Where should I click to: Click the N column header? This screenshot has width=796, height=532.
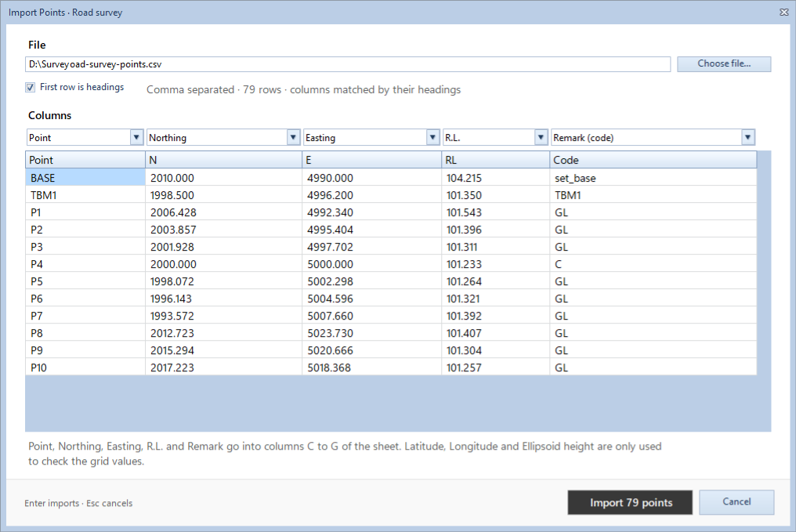point(223,160)
